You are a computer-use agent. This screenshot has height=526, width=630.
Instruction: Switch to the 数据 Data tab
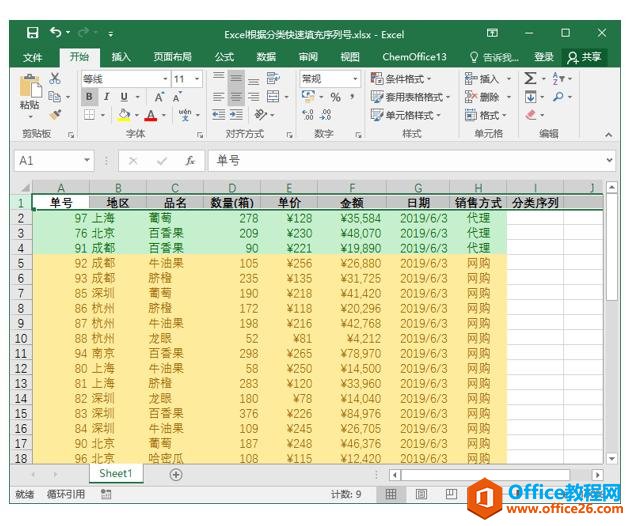tap(266, 57)
